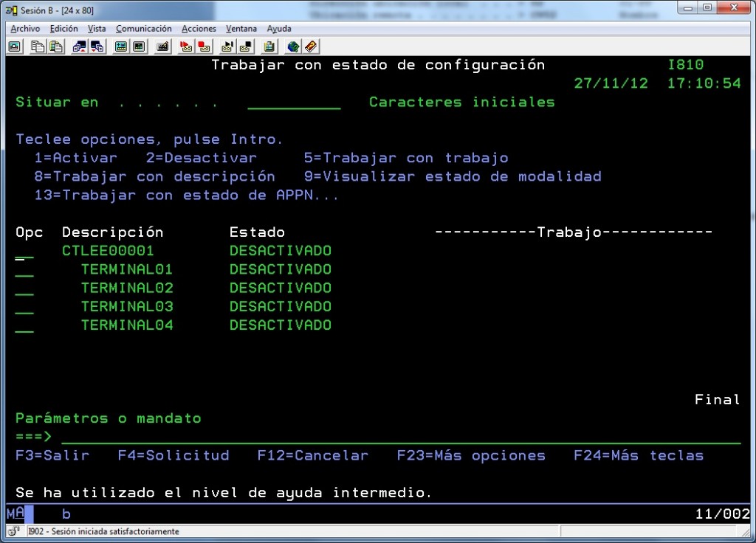Select the CTLEE00001 description text
The height and width of the screenshot is (543, 756).
[108, 251]
